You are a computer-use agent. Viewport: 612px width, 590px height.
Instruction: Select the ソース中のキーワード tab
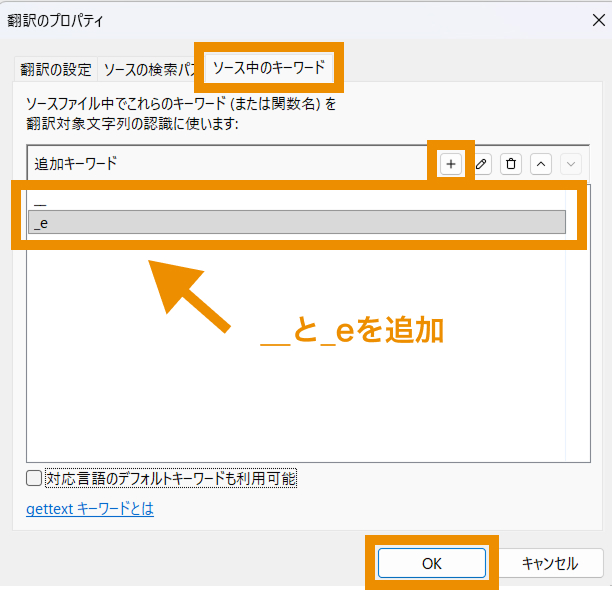268,67
